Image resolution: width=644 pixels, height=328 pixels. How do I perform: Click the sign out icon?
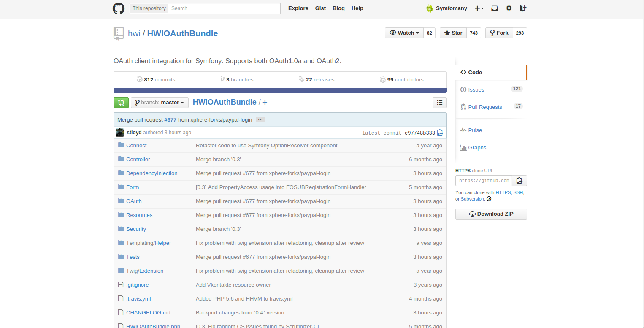[523, 8]
